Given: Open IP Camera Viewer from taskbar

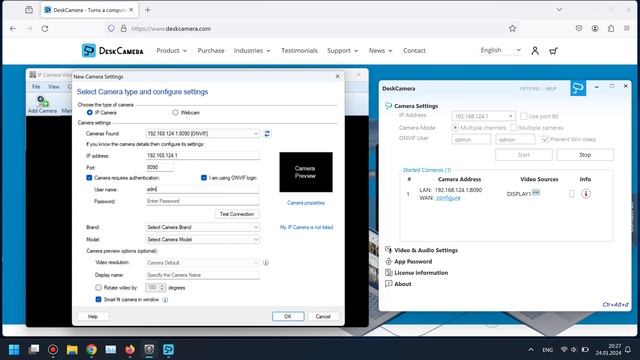Looking at the screenshot, I should pos(149,349).
